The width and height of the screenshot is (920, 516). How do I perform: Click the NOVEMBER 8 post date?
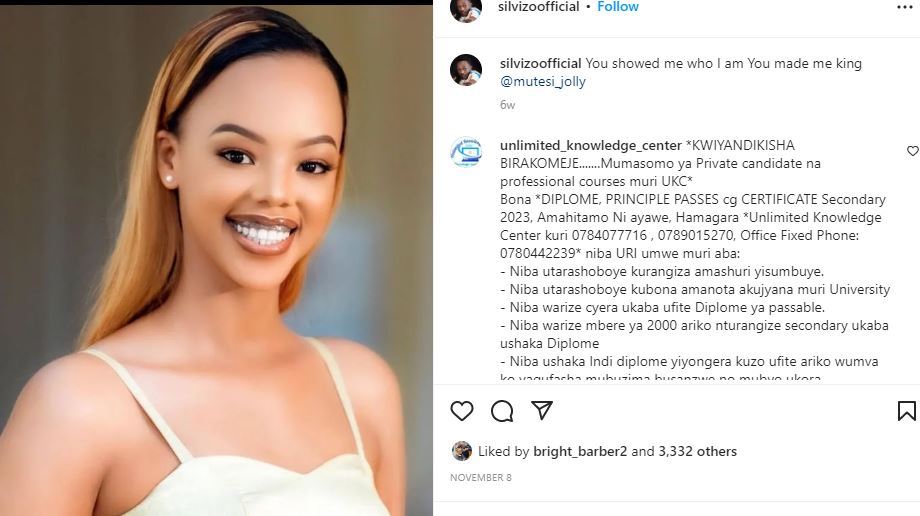[x=480, y=478]
